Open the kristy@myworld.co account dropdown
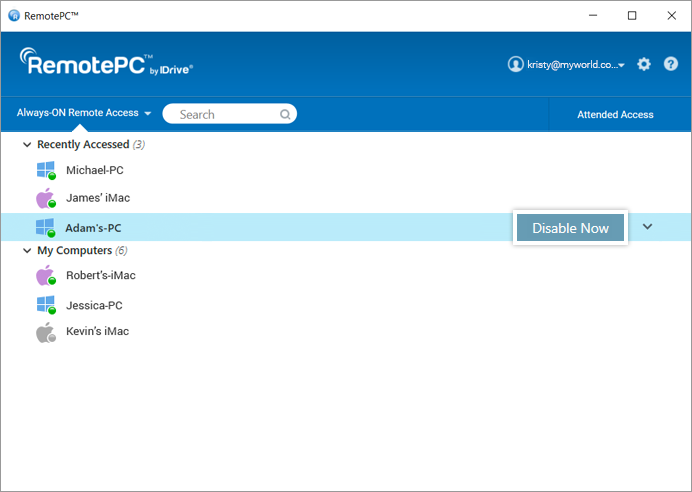This screenshot has width=692, height=492. coord(575,65)
